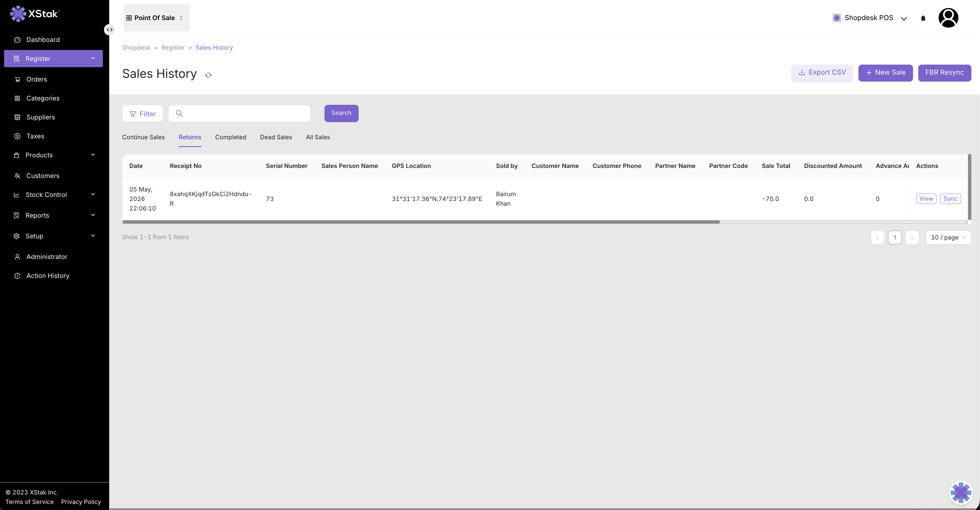Open the Filter options
This screenshot has width=980, height=510.
pyautogui.click(x=143, y=114)
